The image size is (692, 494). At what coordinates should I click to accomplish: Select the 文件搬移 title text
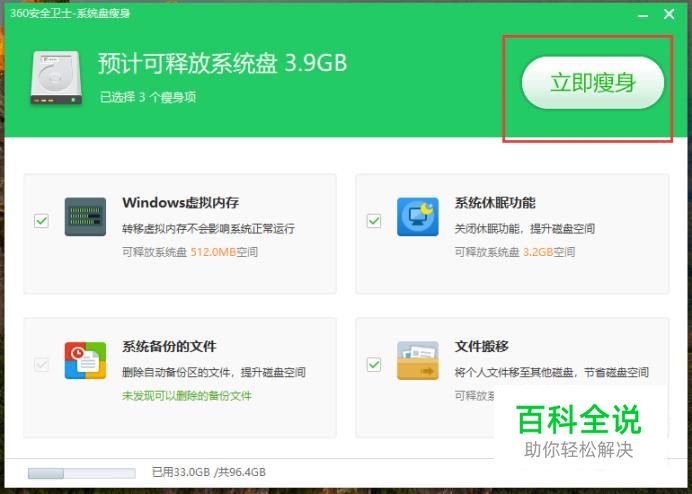click(481, 347)
